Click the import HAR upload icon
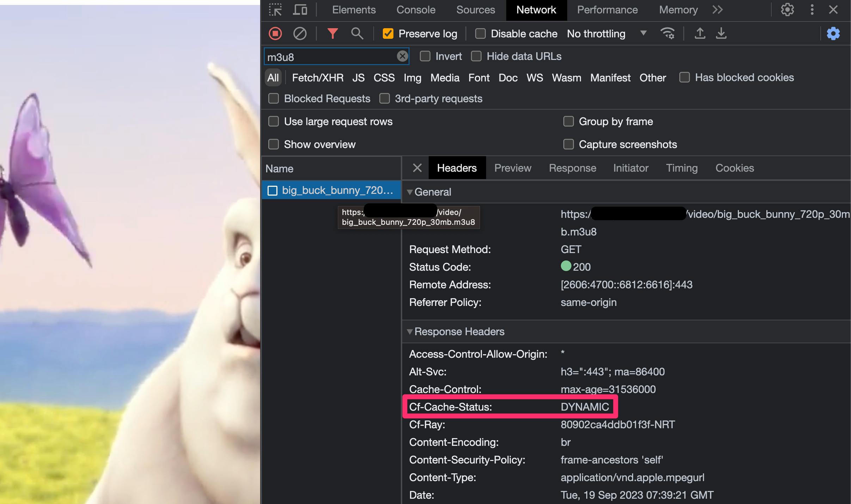The width and height of the screenshot is (851, 504). tap(700, 34)
